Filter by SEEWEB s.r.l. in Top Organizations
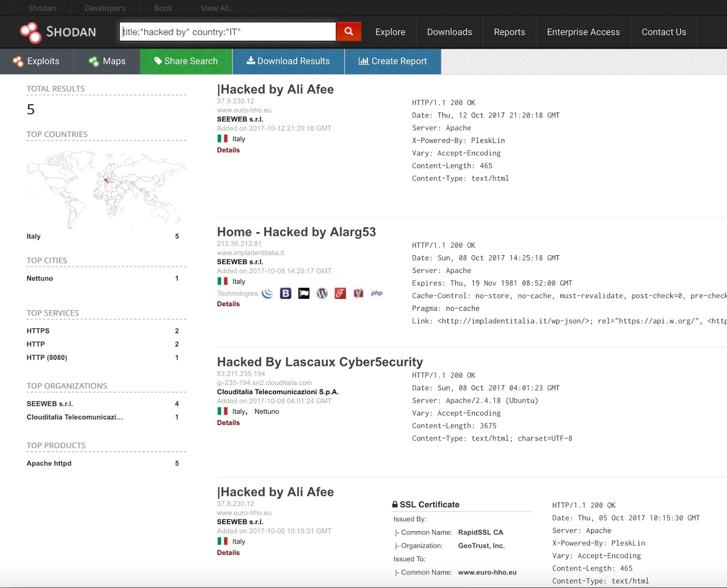The height and width of the screenshot is (588, 727). click(x=50, y=404)
